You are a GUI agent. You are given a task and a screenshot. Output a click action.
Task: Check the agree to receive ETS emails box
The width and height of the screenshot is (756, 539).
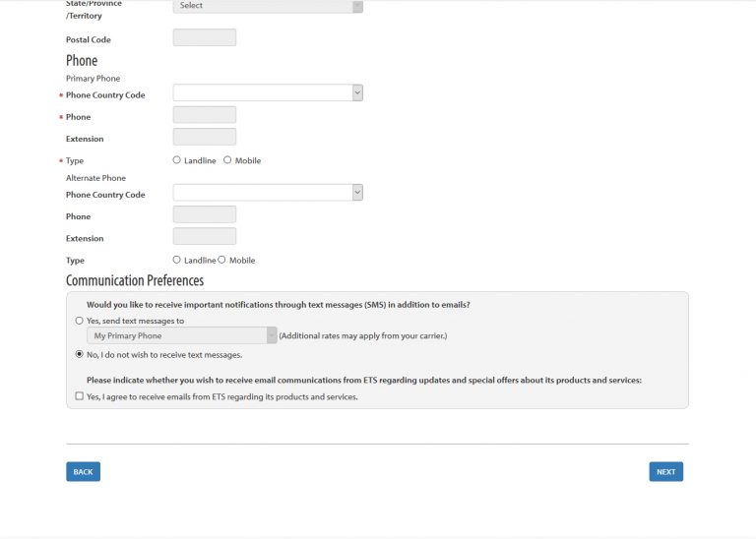tap(80, 396)
